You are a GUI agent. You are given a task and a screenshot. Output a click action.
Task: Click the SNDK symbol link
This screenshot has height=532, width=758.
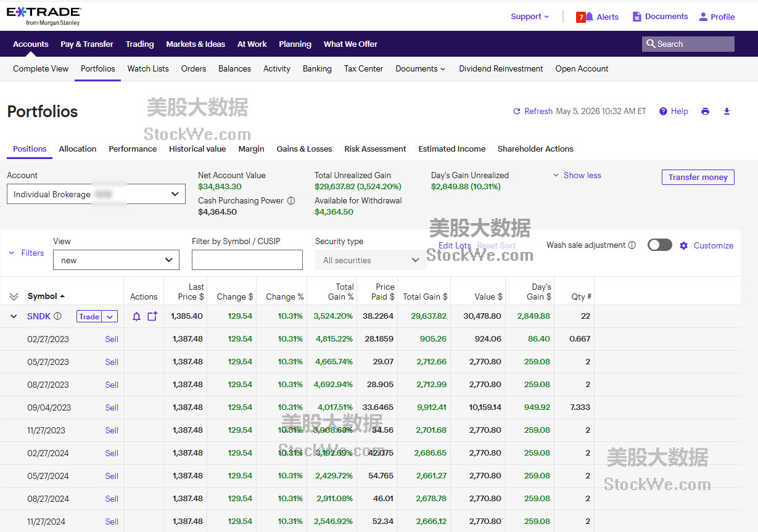[39, 316]
